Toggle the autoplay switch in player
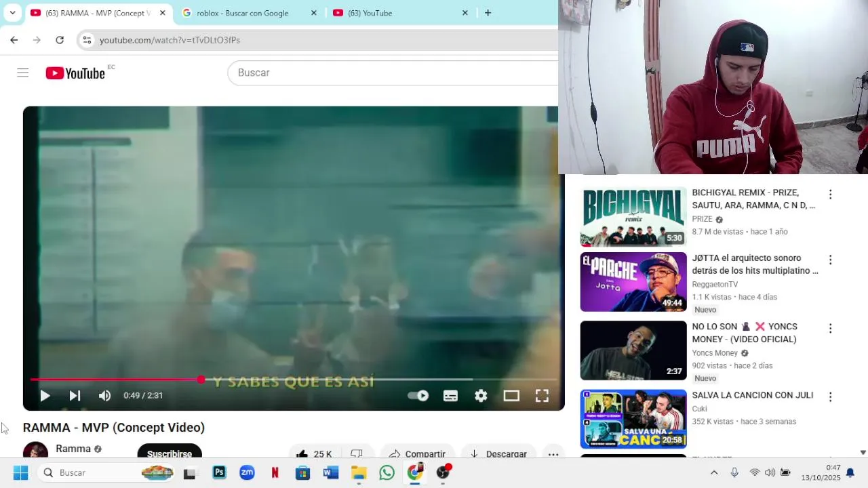 (418, 396)
